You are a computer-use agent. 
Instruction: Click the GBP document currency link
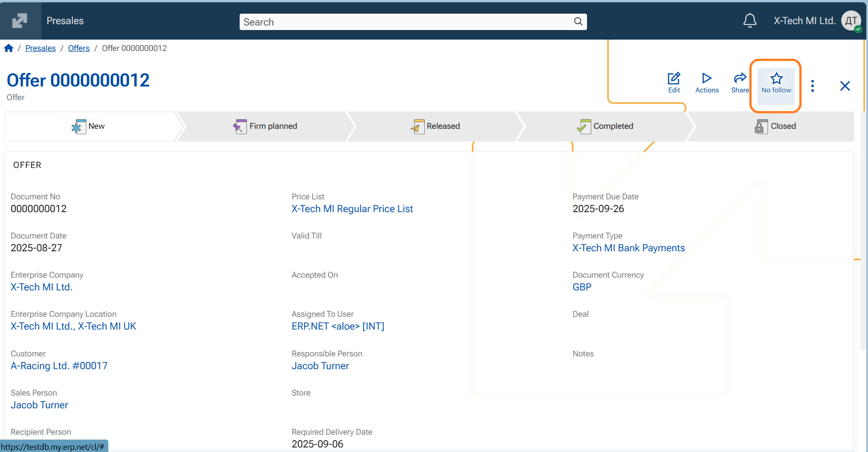click(582, 287)
